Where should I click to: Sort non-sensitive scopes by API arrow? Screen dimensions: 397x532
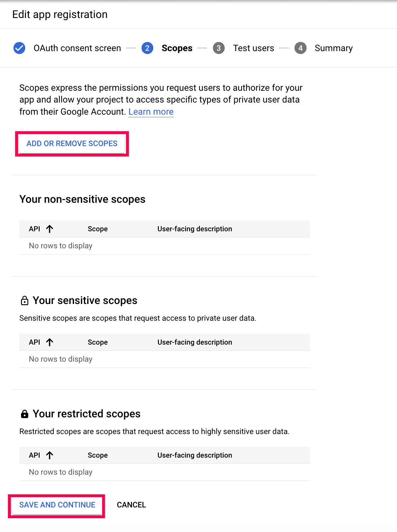coord(49,229)
